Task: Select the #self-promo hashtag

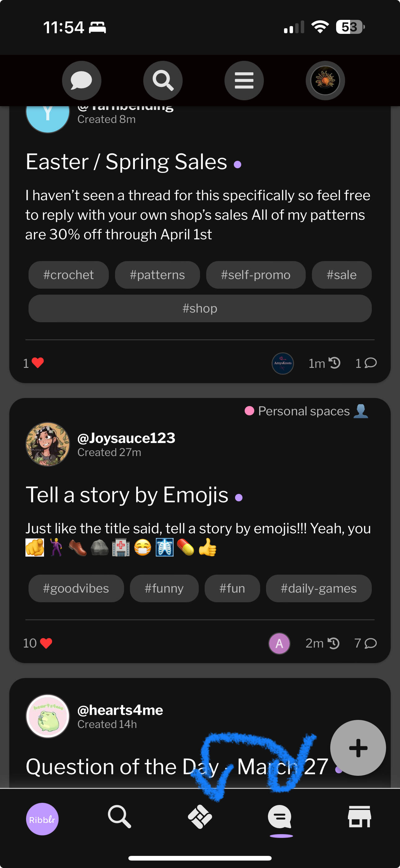Action: pyautogui.click(x=256, y=275)
